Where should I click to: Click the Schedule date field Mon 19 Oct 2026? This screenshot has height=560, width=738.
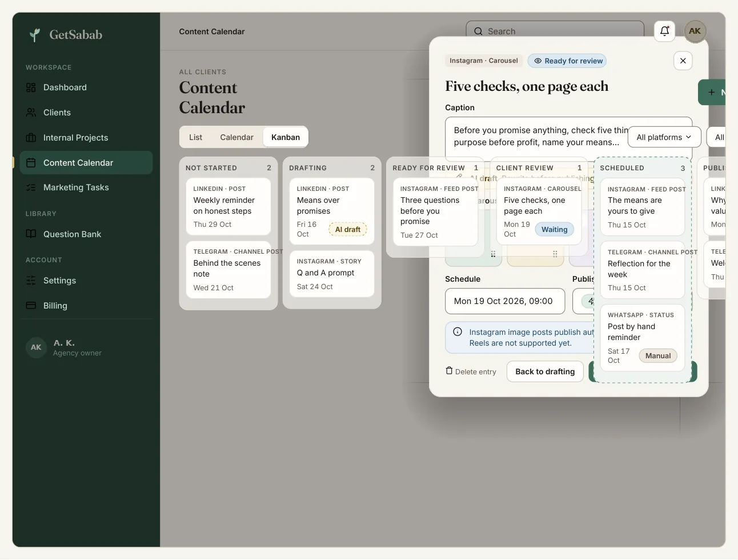(505, 301)
